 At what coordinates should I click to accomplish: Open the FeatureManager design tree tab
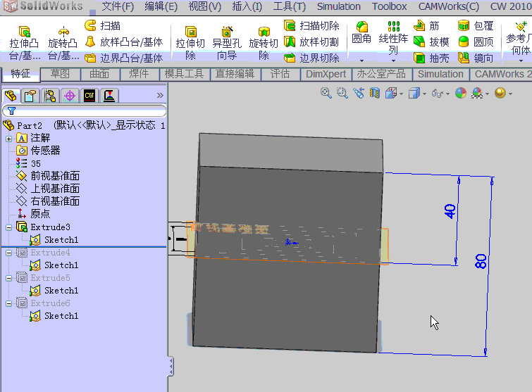[11, 96]
